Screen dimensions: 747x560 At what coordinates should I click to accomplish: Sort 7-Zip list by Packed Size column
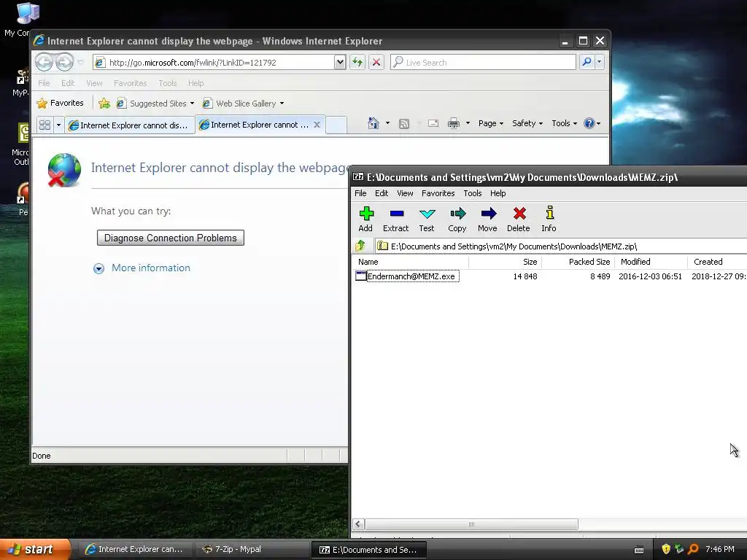coord(578,262)
